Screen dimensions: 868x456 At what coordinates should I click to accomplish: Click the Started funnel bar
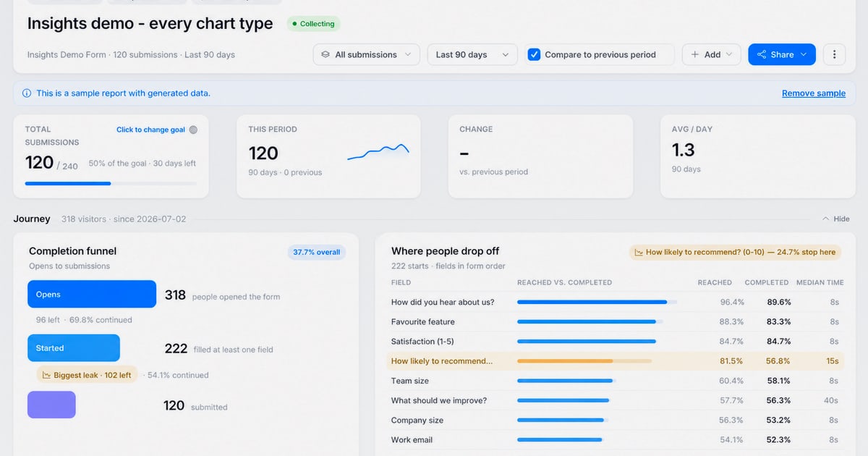point(74,348)
